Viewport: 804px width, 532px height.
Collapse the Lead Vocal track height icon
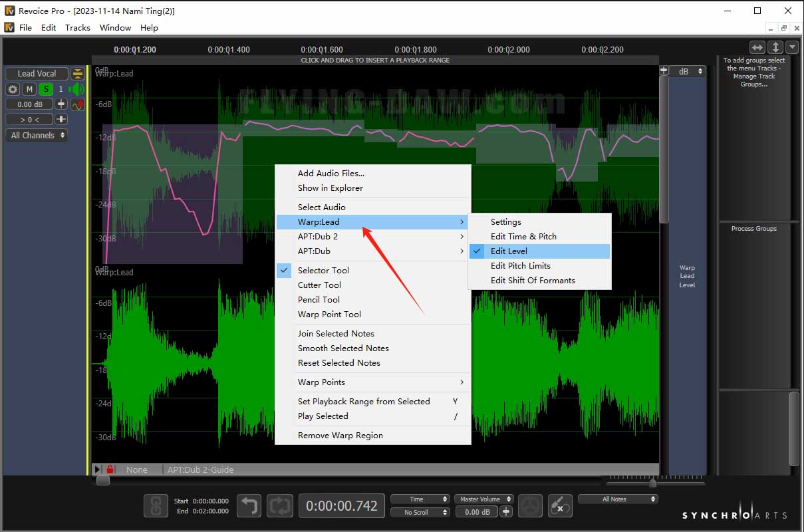tap(78, 74)
